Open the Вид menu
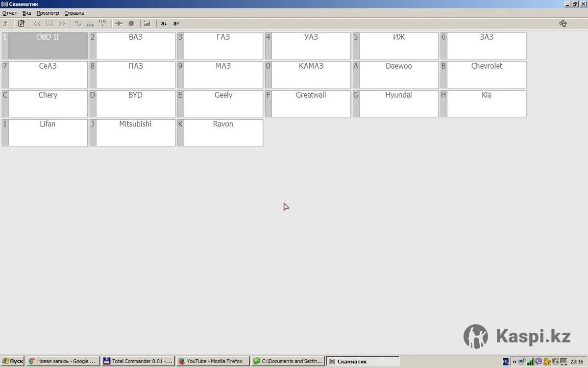Screen dimensions: 588x368 pos(27,13)
